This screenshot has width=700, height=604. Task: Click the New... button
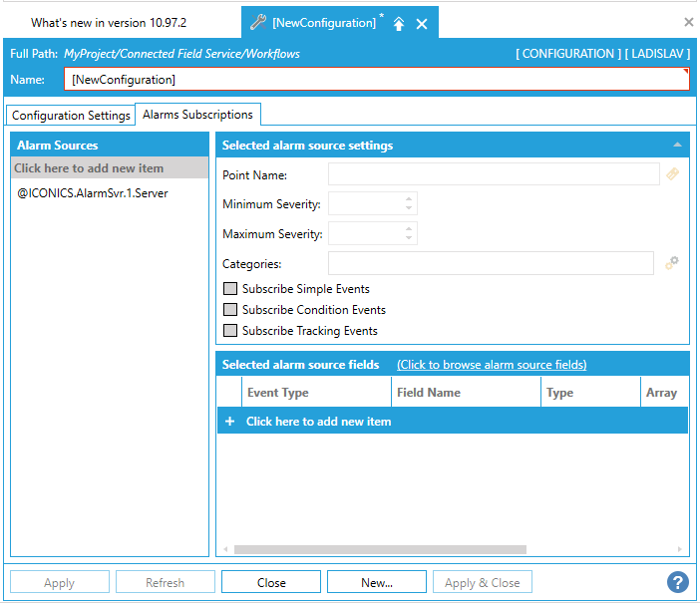[x=376, y=583]
